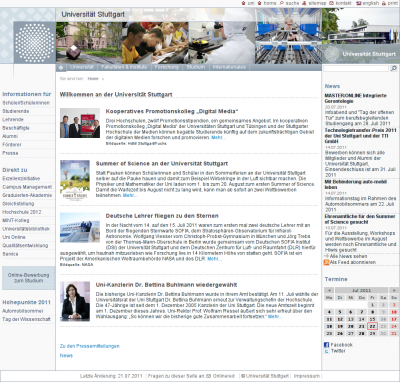Click the University of Stuttgart logo
The image size is (400, 382).
(34, 42)
